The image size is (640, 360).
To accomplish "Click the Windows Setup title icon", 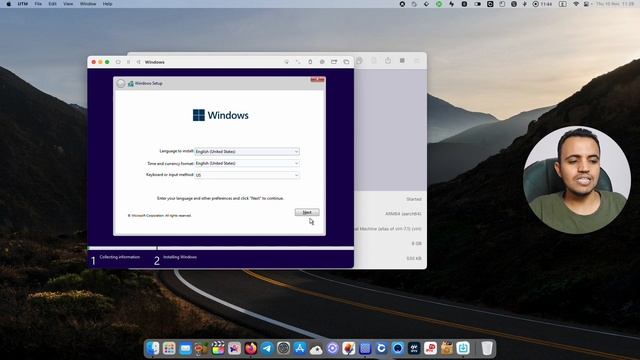I will point(131,83).
